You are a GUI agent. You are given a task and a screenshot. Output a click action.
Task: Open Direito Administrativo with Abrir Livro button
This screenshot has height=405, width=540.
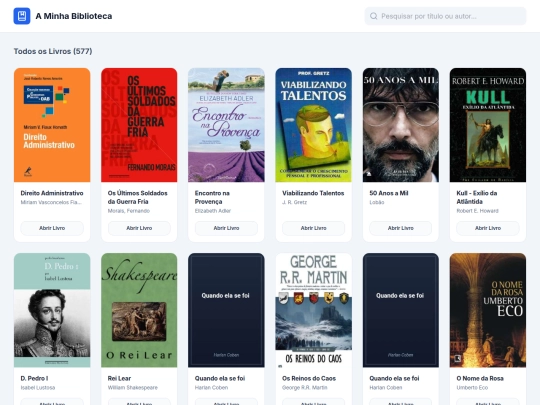pyautogui.click(x=52, y=228)
